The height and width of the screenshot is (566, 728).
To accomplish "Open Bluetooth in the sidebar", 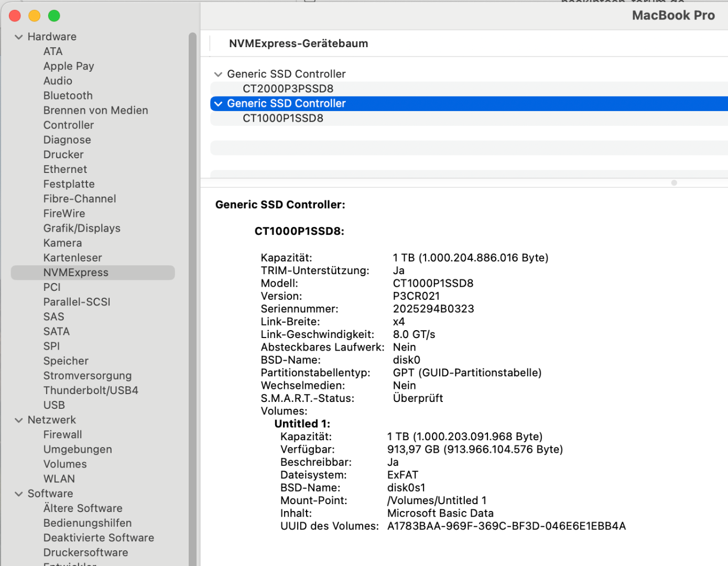I will point(68,96).
